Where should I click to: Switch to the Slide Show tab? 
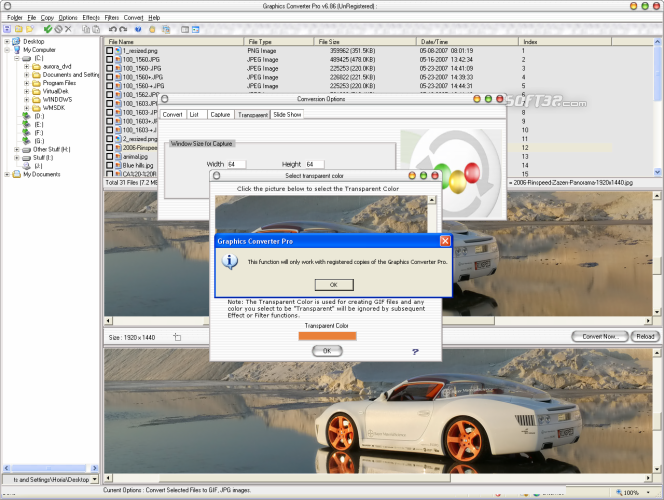287,114
